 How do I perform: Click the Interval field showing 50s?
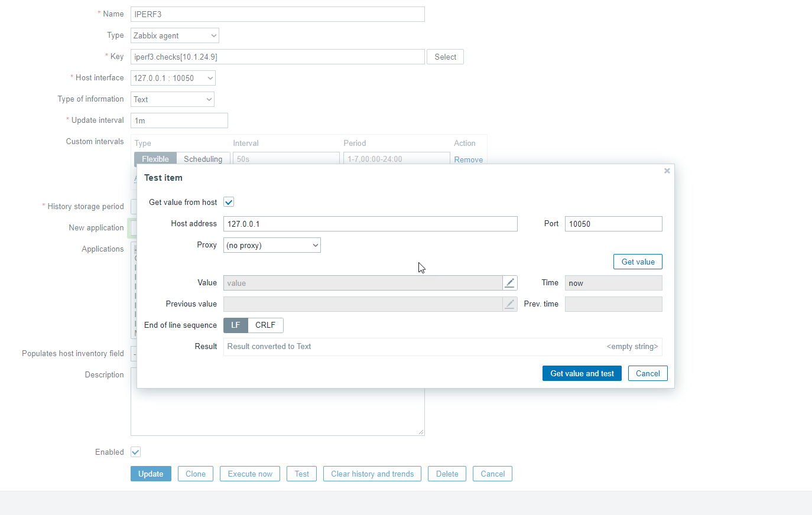(286, 159)
